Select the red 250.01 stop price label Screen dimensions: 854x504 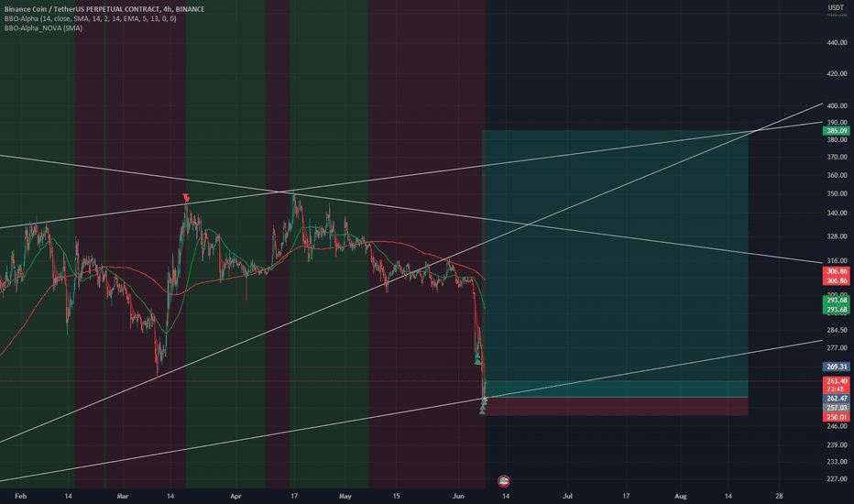tap(836, 417)
